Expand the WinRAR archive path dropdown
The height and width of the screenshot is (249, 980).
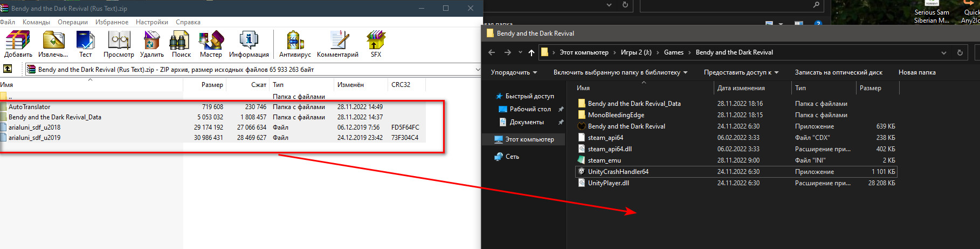[477, 69]
